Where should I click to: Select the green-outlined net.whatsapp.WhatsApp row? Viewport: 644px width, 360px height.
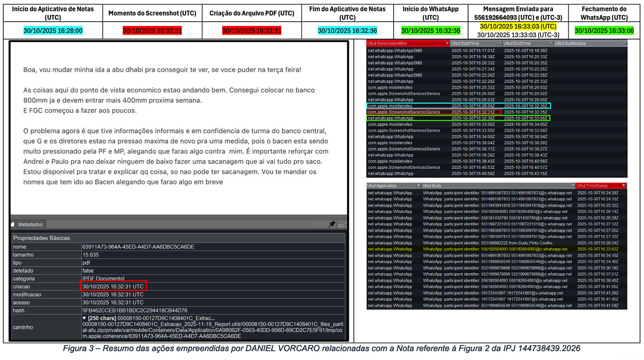[458, 118]
